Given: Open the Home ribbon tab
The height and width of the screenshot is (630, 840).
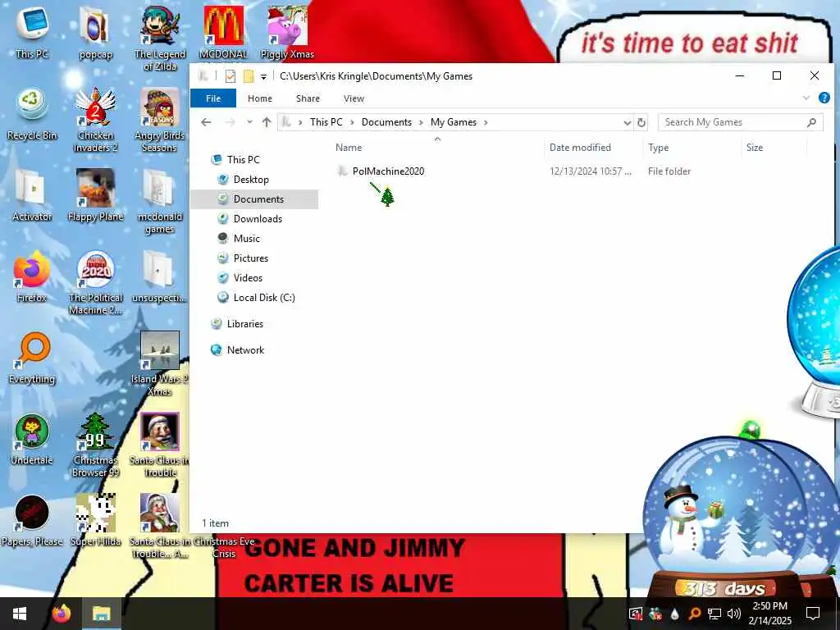Looking at the screenshot, I should point(260,98).
